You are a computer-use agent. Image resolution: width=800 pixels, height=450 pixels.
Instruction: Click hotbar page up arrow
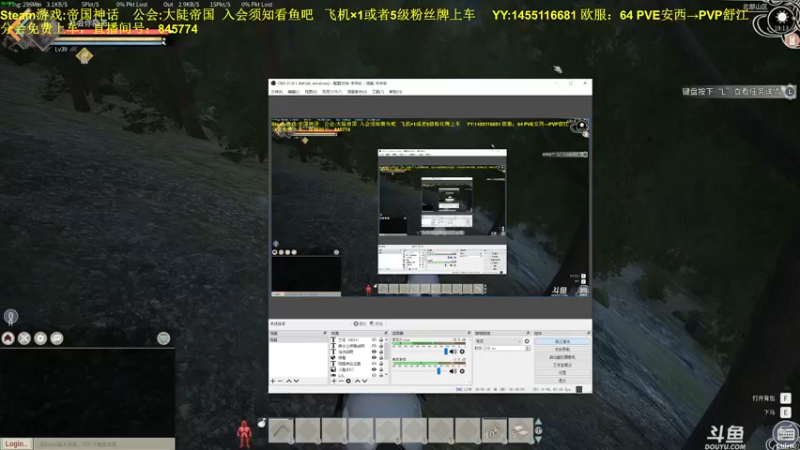(538, 421)
